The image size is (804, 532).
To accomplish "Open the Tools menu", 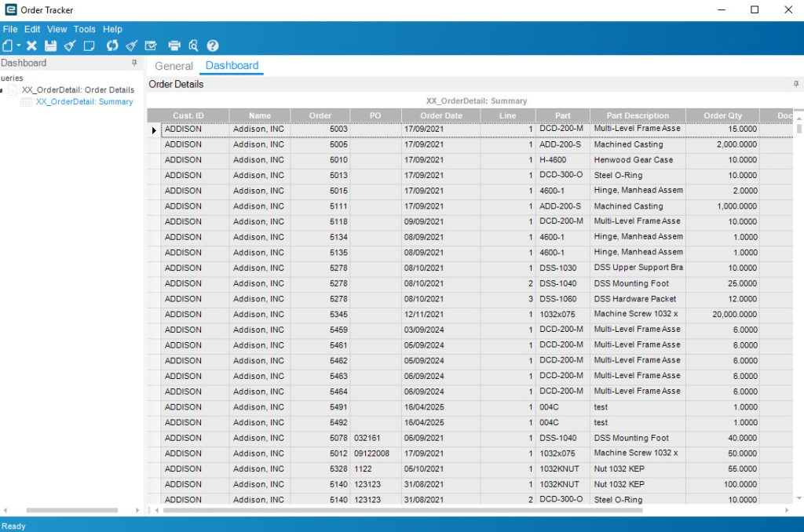I will click(x=84, y=29).
